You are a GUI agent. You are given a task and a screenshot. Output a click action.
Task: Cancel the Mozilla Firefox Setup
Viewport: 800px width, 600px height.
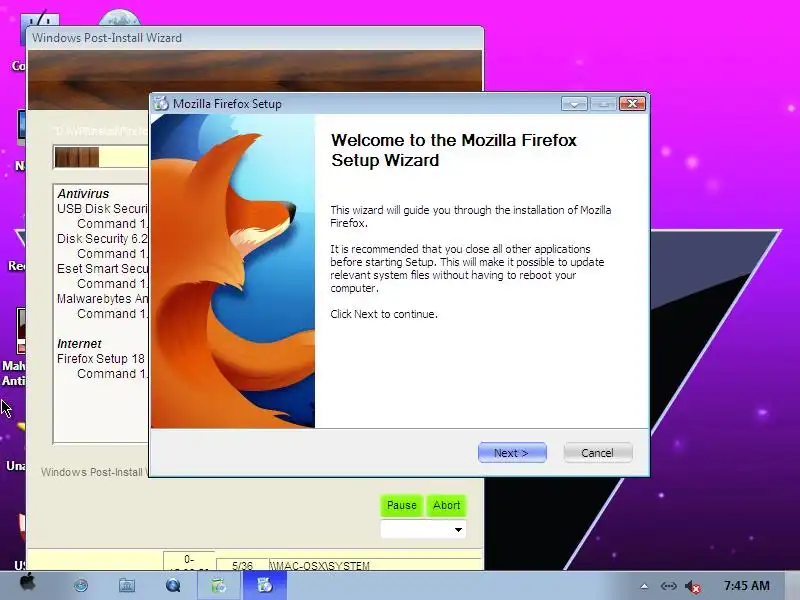597,453
